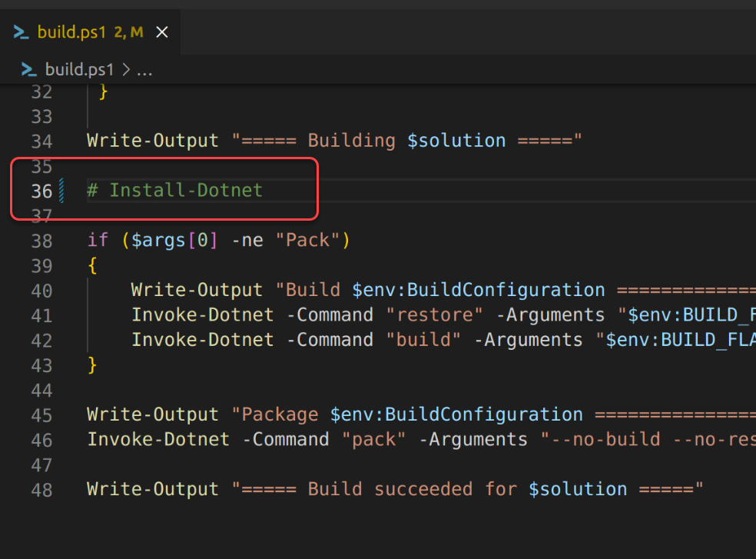Image resolution: width=756 pixels, height=559 pixels.
Task: Click the breadcrumb chevron separator
Action: (x=125, y=70)
